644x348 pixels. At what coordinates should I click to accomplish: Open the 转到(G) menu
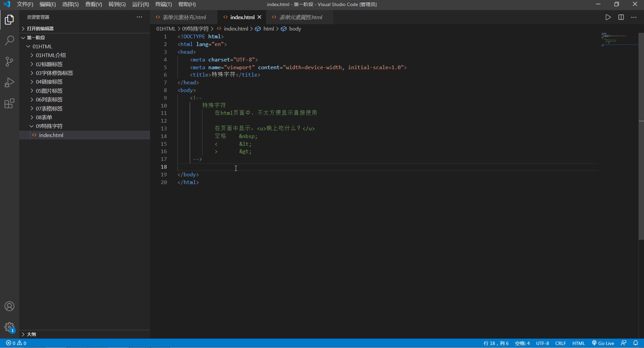pos(117,4)
